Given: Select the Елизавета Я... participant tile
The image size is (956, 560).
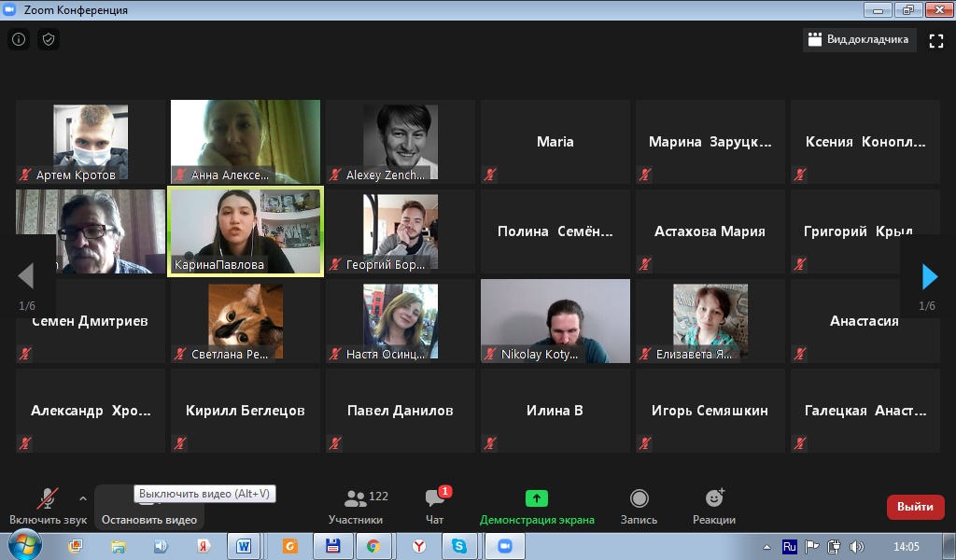Looking at the screenshot, I should (x=710, y=321).
